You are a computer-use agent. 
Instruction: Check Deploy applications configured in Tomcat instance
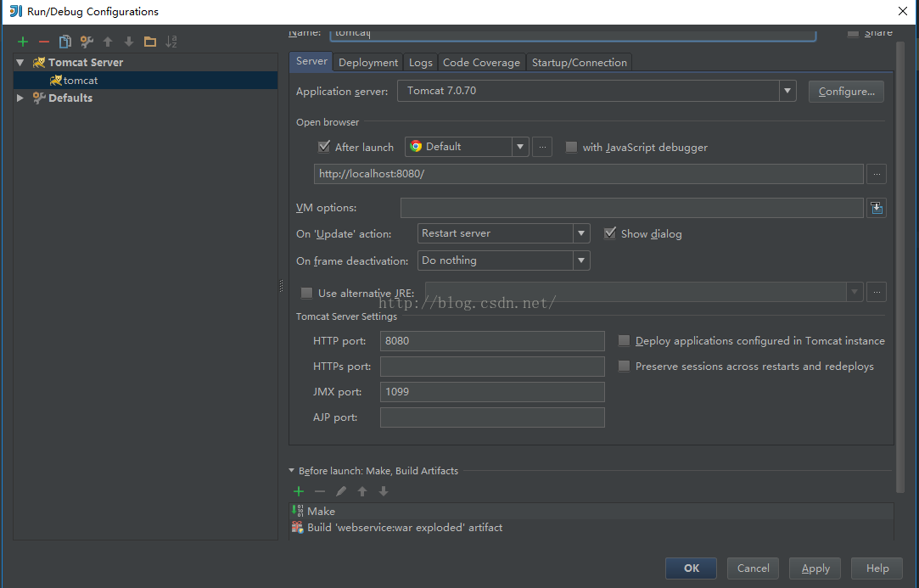click(x=625, y=340)
